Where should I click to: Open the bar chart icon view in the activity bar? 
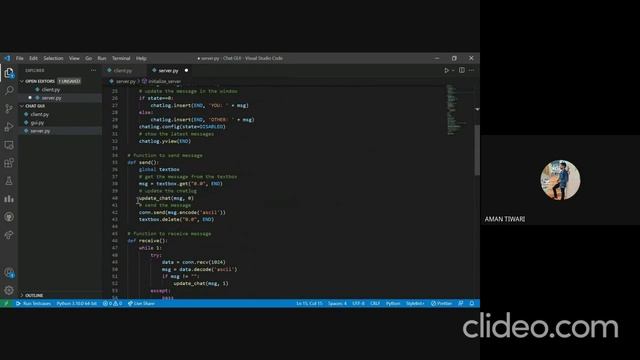pos(9,199)
